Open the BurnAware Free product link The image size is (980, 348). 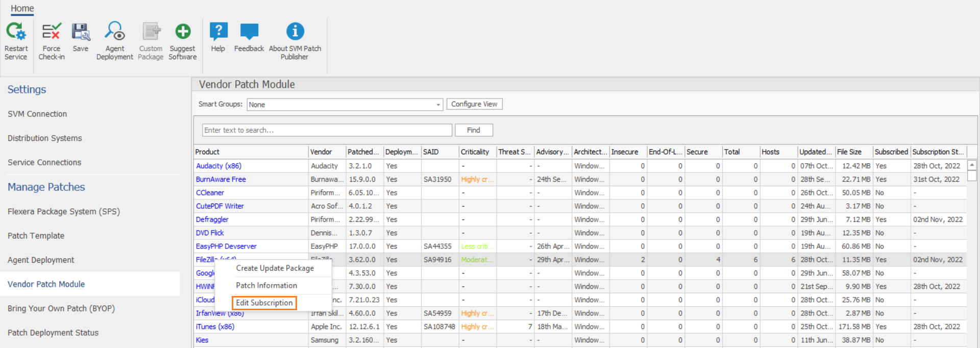pos(221,179)
